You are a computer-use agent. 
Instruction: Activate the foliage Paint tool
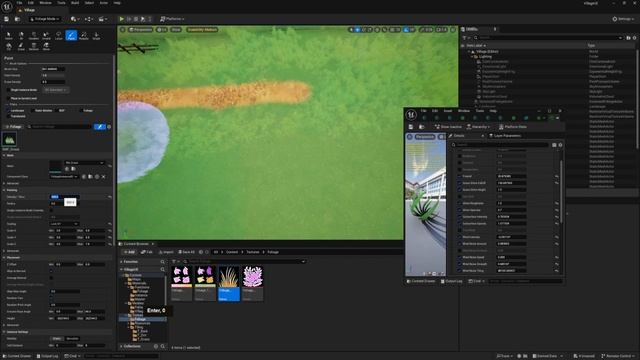(x=71, y=36)
